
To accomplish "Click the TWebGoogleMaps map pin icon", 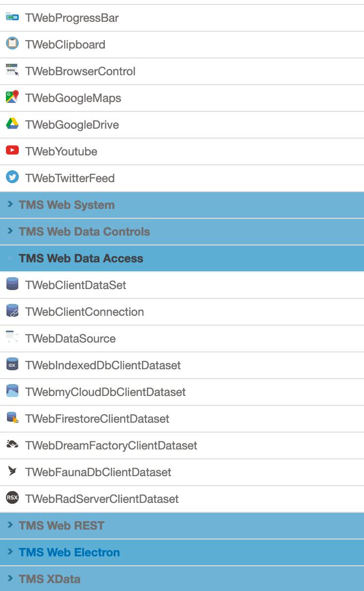I will click(x=12, y=97).
